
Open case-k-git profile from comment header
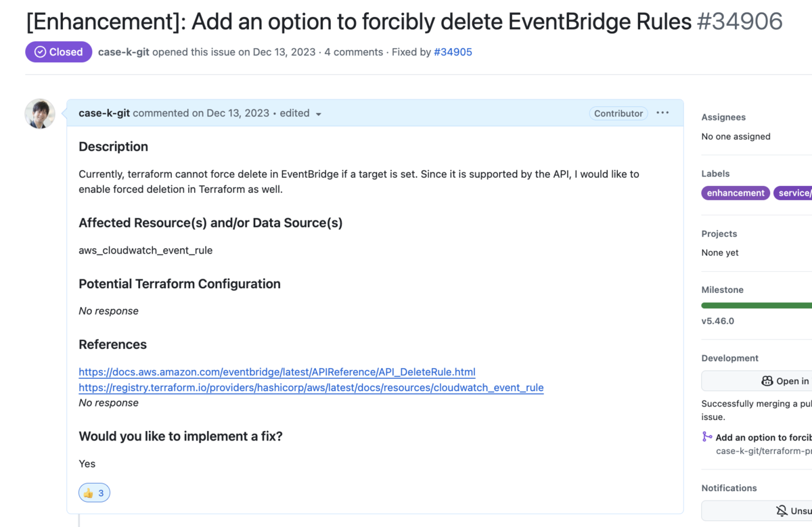point(104,113)
